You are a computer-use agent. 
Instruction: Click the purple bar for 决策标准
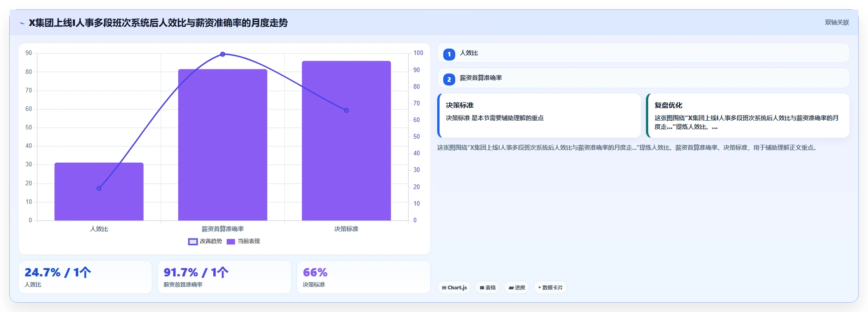346,141
